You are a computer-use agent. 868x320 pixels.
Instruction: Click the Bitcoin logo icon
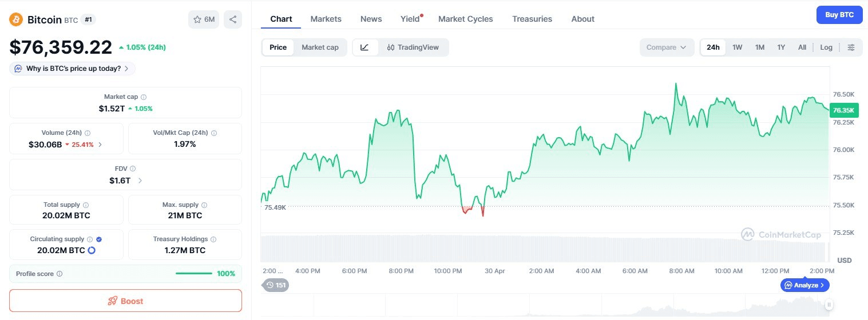point(16,19)
